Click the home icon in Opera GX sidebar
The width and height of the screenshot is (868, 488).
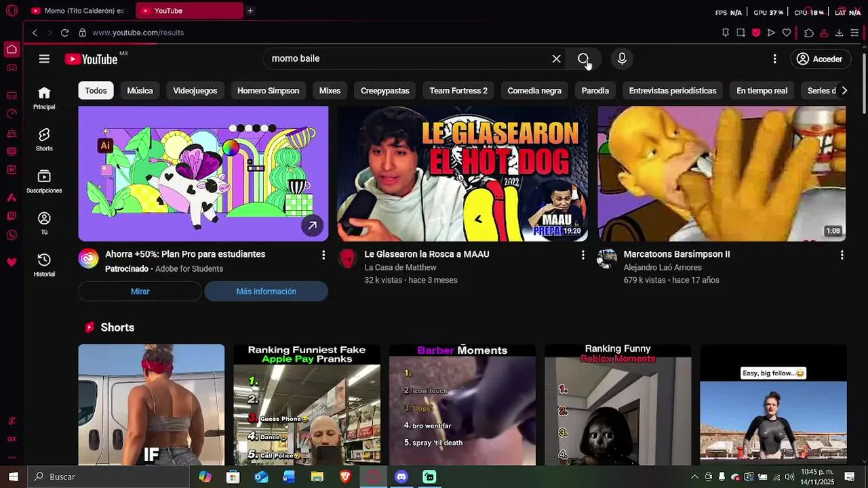point(12,49)
